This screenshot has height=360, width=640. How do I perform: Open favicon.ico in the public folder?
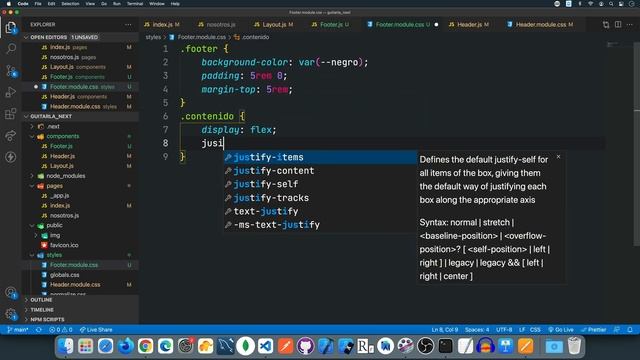click(81, 245)
